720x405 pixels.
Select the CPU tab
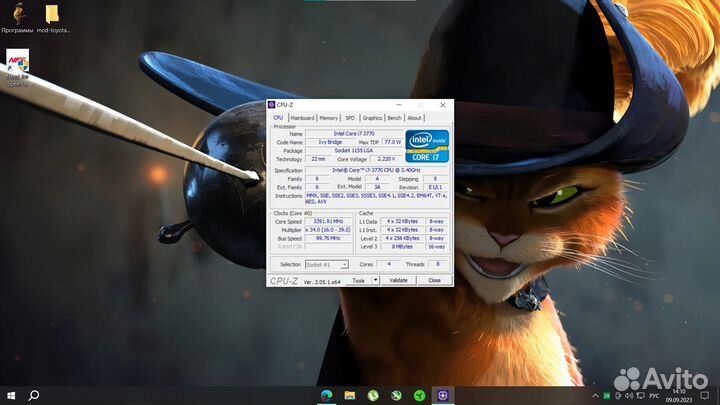click(278, 118)
